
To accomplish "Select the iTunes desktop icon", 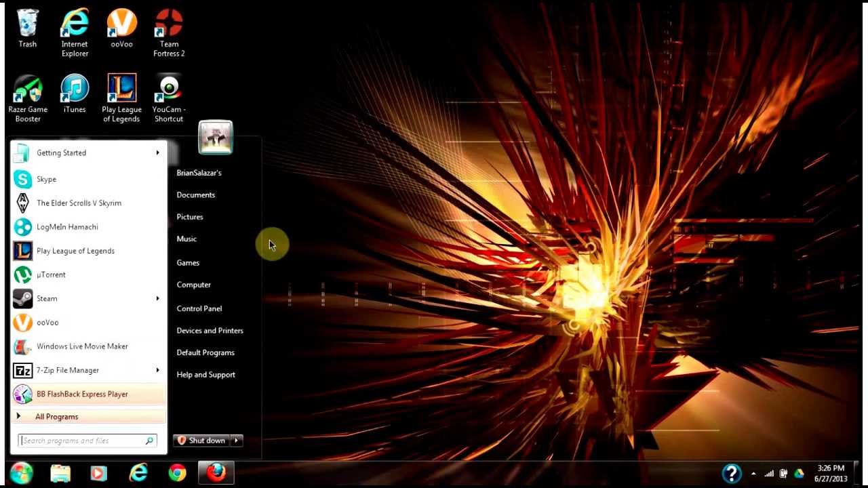I will (75, 94).
